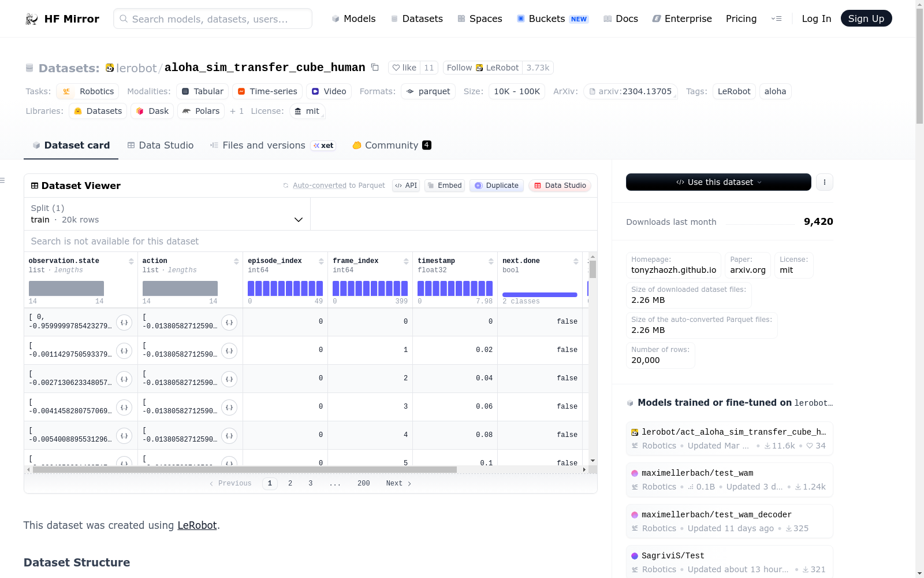Viewport: 924px width, 578px height.
Task: Open Docs in the top navigation
Action: coord(621,18)
